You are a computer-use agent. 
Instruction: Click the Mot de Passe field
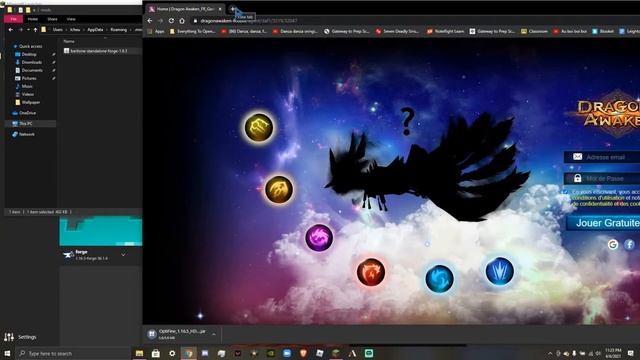click(x=602, y=178)
